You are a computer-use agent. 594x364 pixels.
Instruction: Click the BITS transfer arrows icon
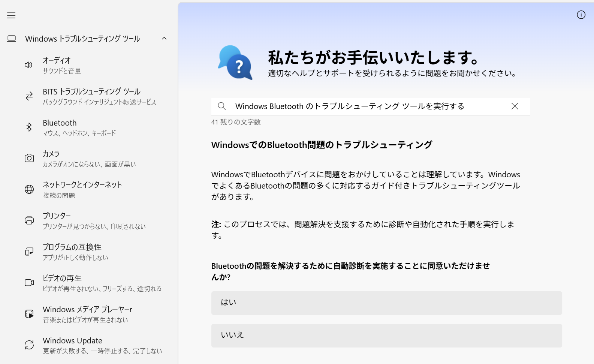[29, 96]
